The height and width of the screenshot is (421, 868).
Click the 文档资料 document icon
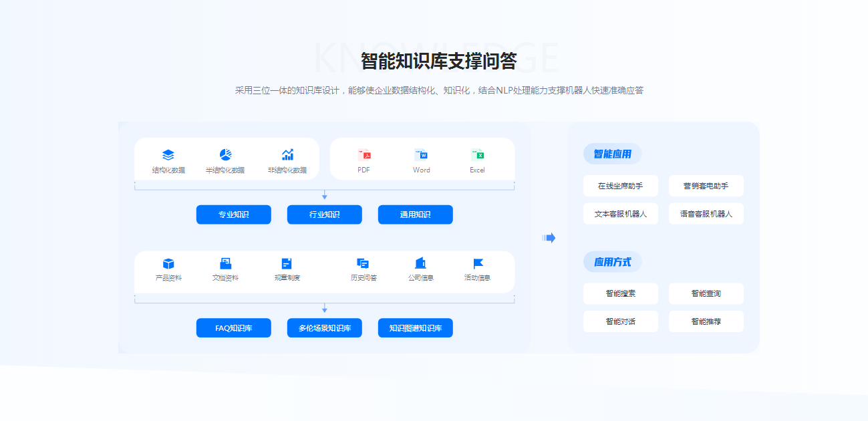225,263
